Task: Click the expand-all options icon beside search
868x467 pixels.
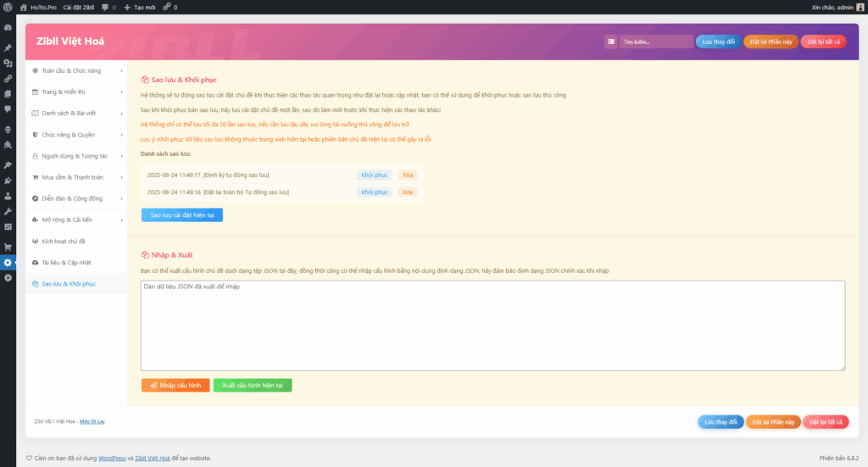Action: point(610,42)
